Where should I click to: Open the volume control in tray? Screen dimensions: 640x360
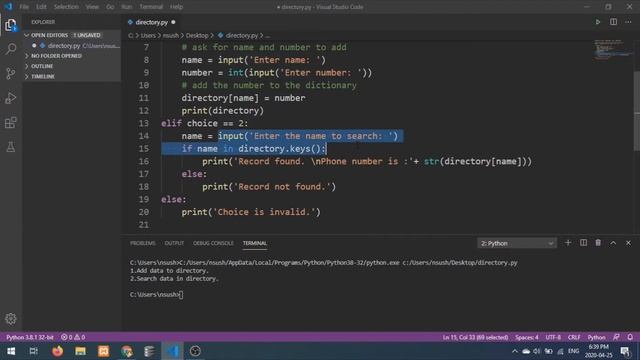click(537, 351)
